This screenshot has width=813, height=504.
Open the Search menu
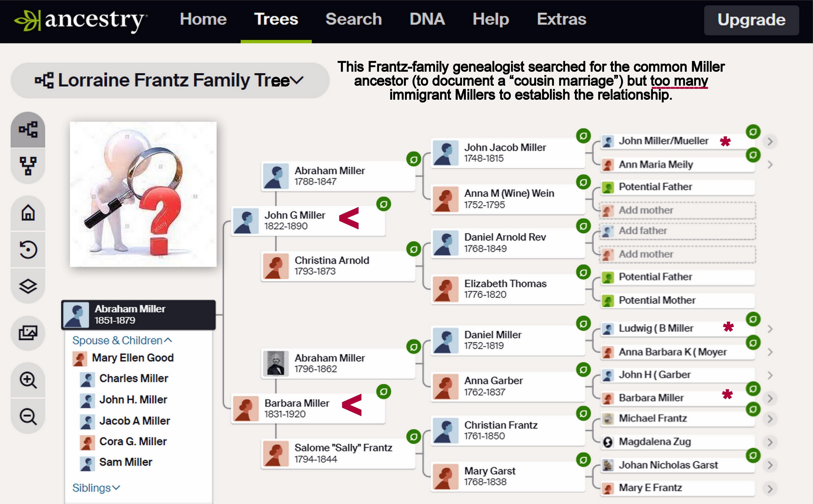(353, 19)
